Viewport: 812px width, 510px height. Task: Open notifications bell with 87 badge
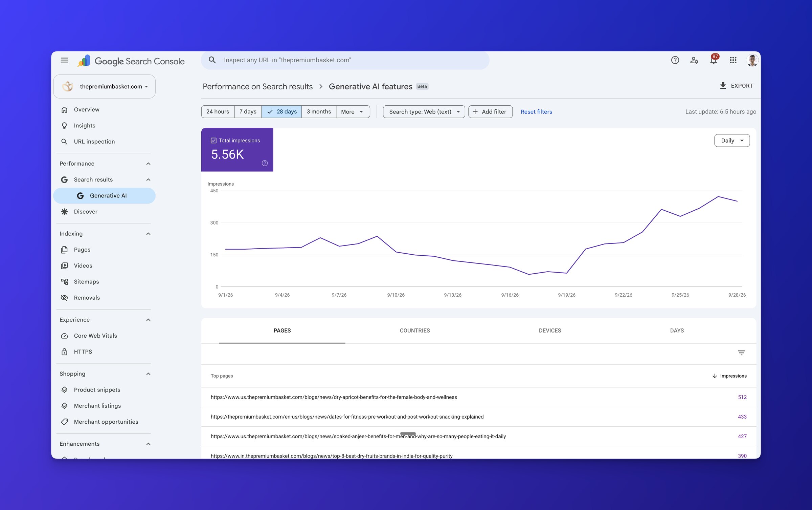(714, 60)
